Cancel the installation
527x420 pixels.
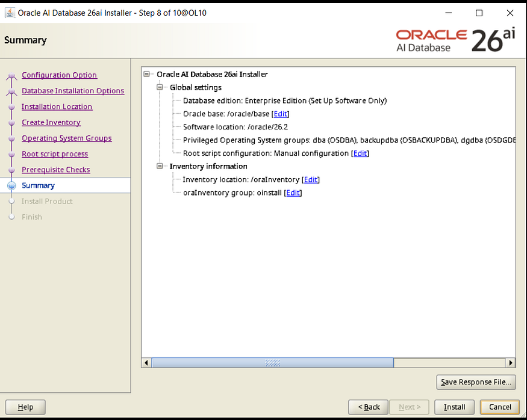(500, 407)
